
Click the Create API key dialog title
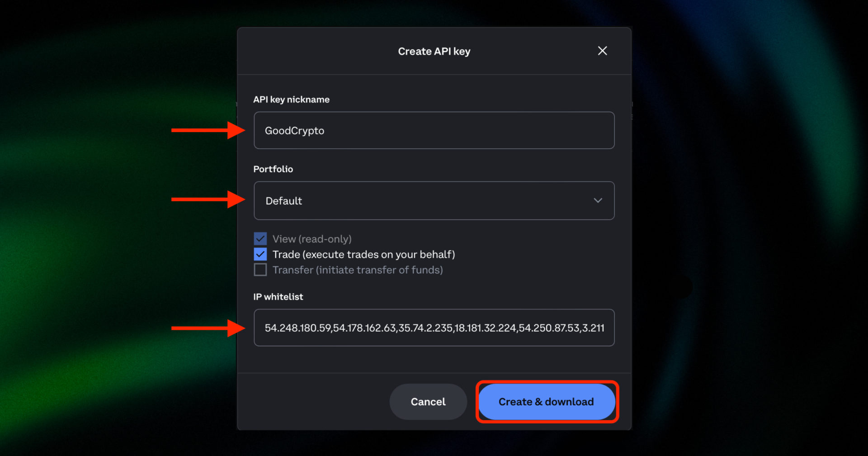(434, 51)
